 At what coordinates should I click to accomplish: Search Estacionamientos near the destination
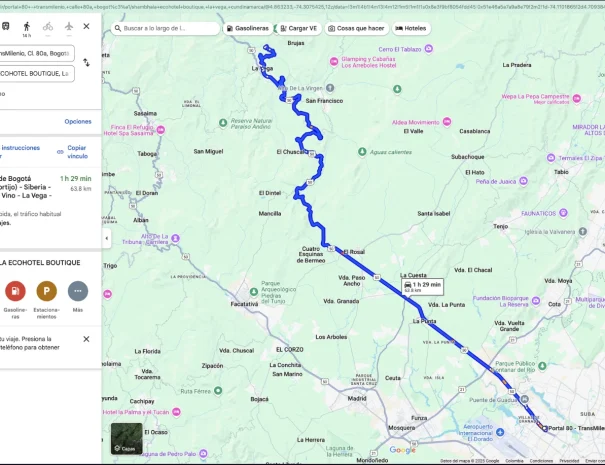tap(47, 291)
